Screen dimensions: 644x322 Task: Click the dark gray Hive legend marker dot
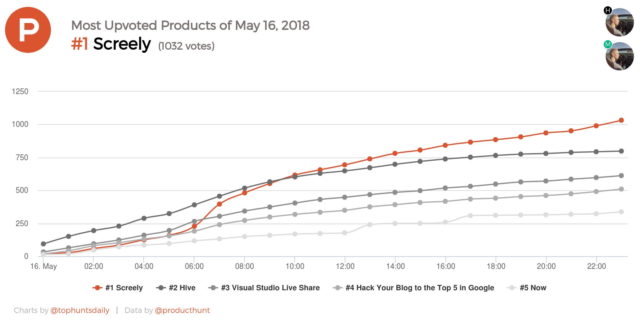[161, 288]
